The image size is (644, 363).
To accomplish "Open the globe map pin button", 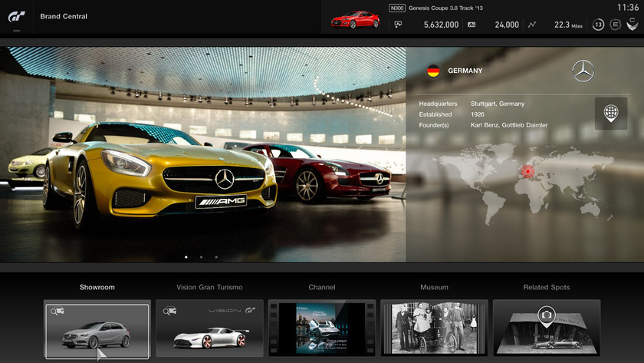I will (611, 114).
